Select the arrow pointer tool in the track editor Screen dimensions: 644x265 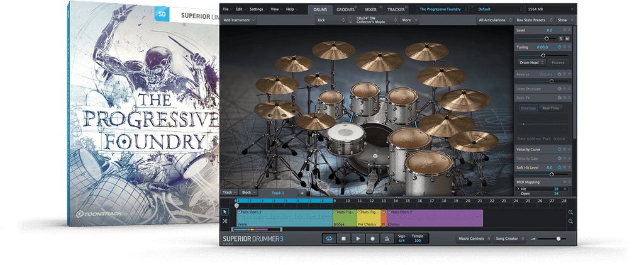click(x=225, y=211)
